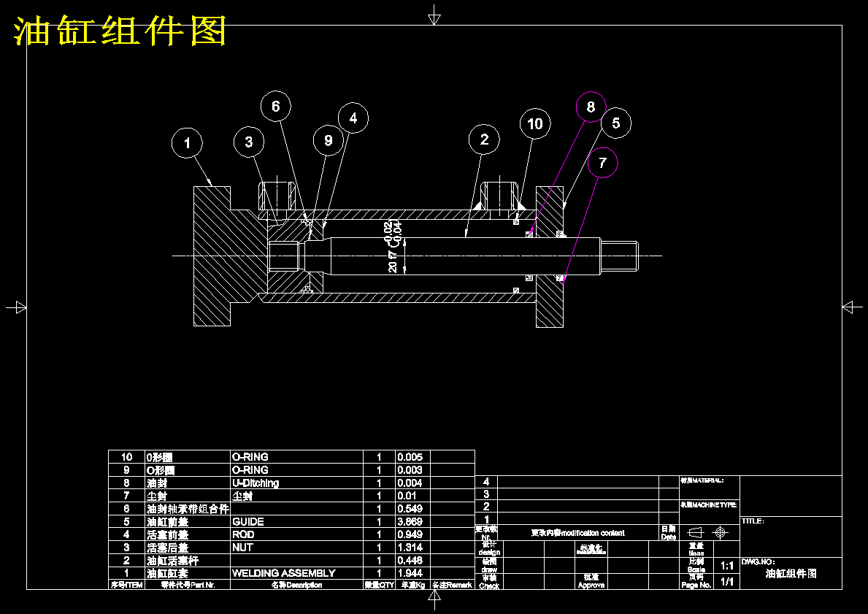Click the 1:1 scale value

pyautogui.click(x=727, y=566)
